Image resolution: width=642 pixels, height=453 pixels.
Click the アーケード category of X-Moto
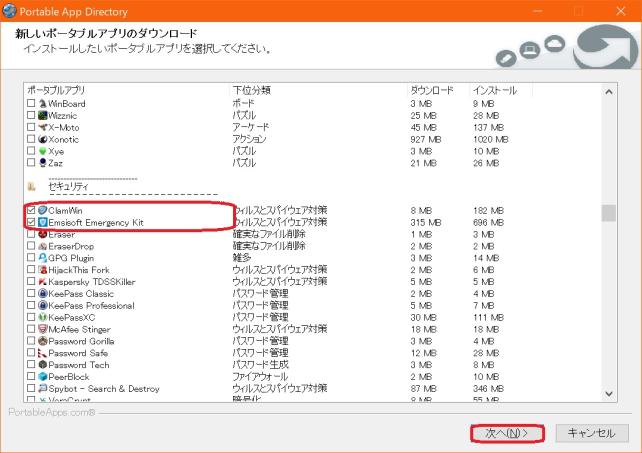(251, 127)
